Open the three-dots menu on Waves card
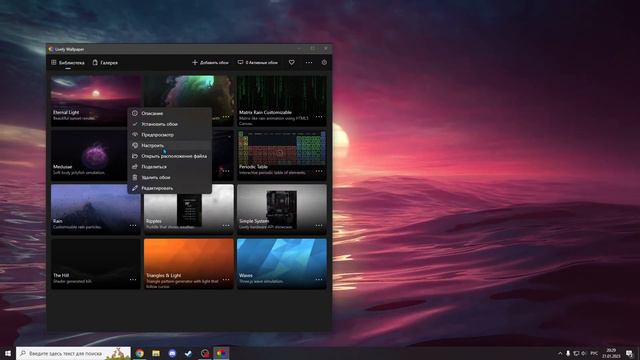 pyautogui.click(x=319, y=280)
